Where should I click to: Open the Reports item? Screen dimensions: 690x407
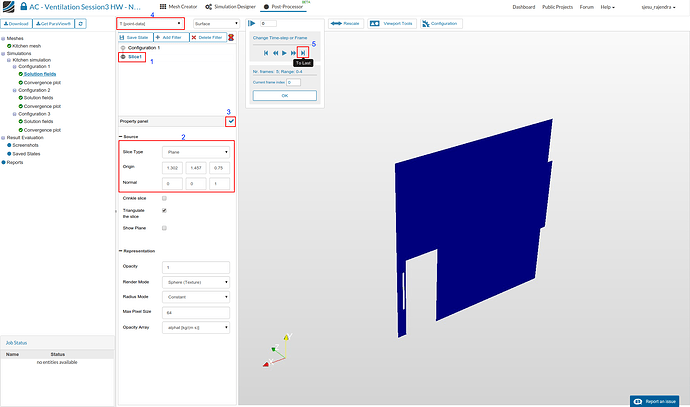point(15,162)
